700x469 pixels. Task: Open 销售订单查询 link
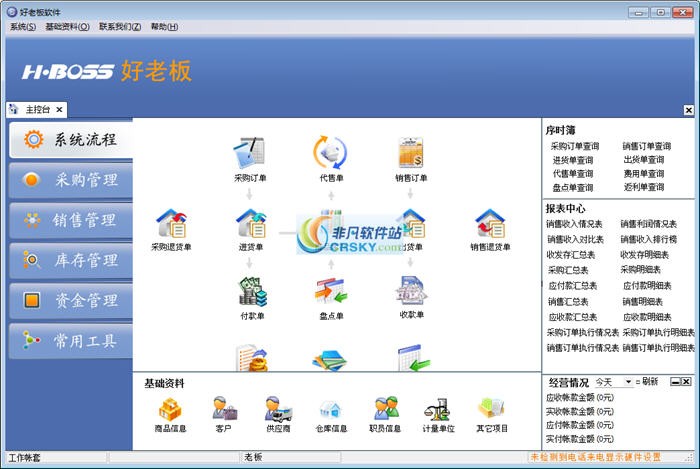[x=647, y=146]
